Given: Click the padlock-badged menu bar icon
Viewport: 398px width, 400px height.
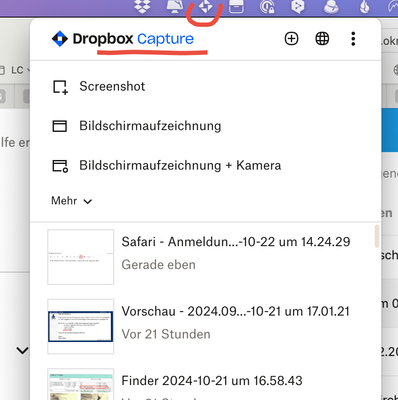Looking at the screenshot, I should (267, 7).
